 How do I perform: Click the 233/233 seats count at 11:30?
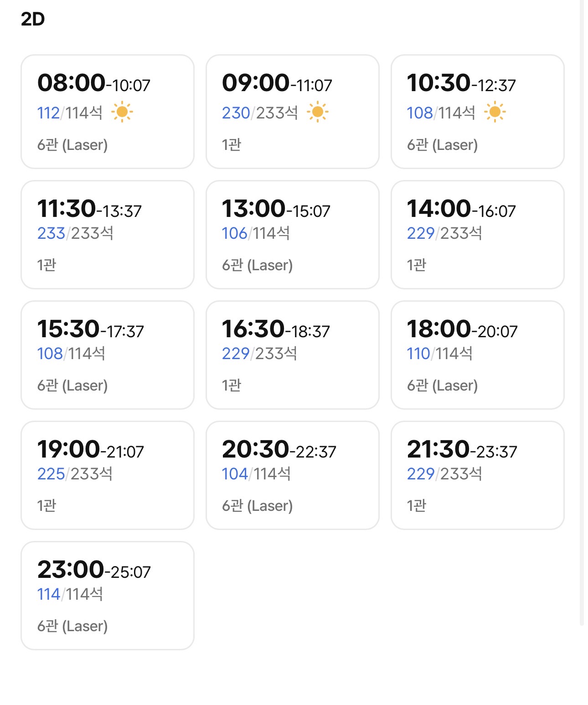pyautogui.click(x=75, y=233)
